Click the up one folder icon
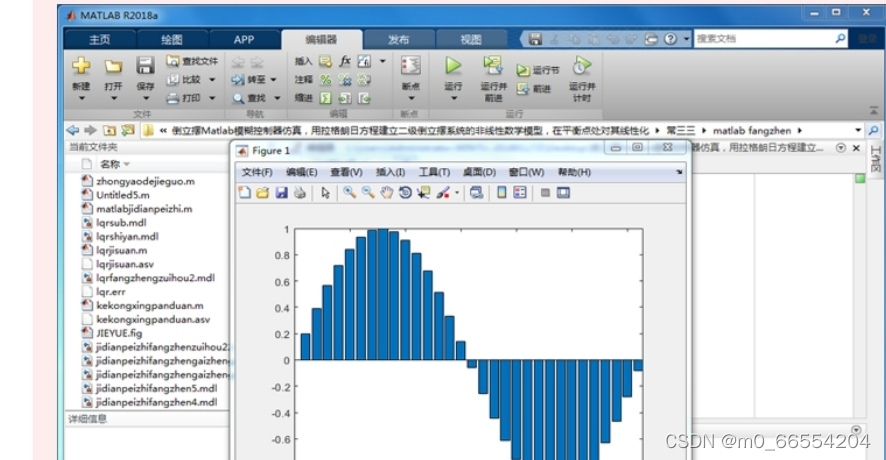The height and width of the screenshot is (460, 886). point(109,131)
